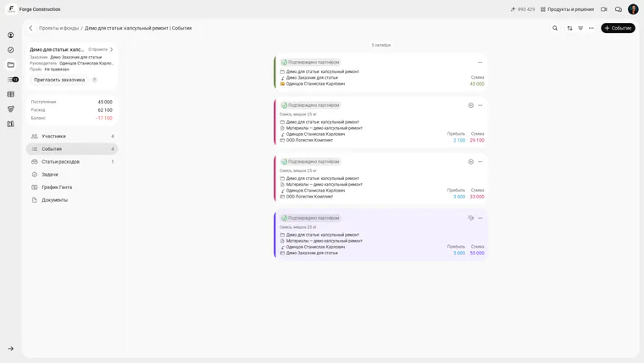
Task: Click circle icon on the 29 100 card
Action: 470,105
